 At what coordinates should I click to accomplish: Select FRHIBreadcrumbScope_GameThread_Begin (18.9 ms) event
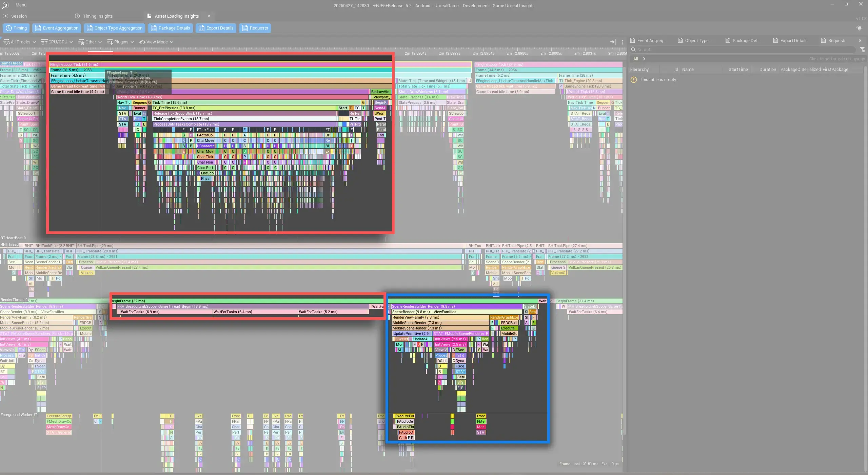click(243, 306)
